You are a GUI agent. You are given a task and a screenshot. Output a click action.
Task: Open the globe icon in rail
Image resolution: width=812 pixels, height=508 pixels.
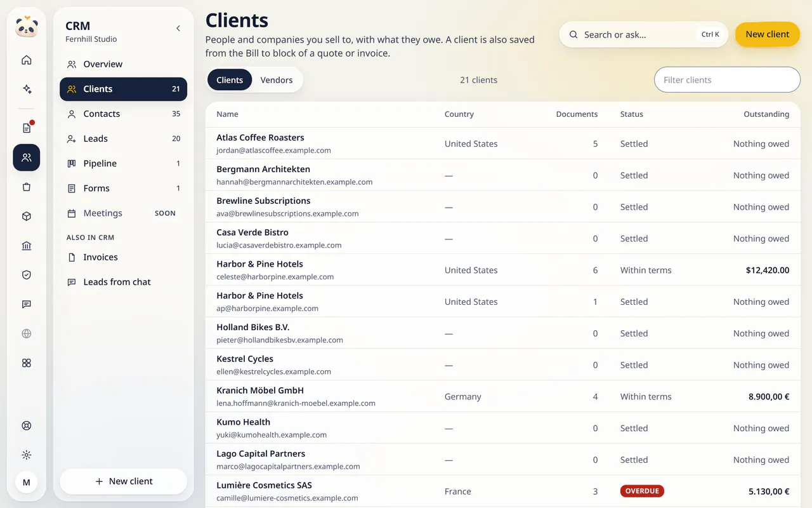(x=27, y=333)
